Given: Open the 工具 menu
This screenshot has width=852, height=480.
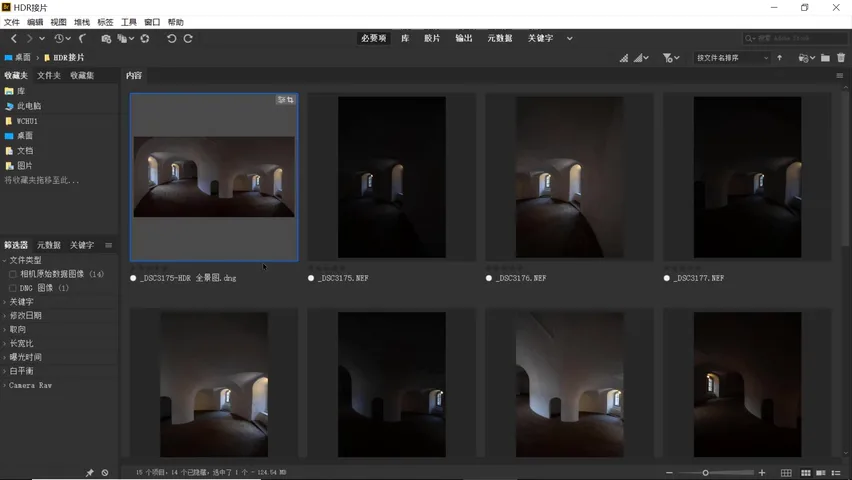Looking at the screenshot, I should click(x=128, y=22).
